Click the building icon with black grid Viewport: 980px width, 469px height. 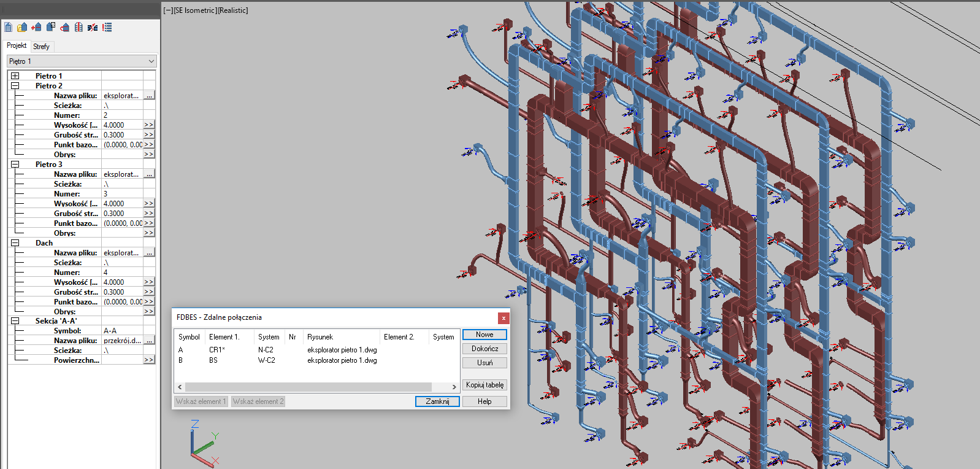click(x=51, y=27)
